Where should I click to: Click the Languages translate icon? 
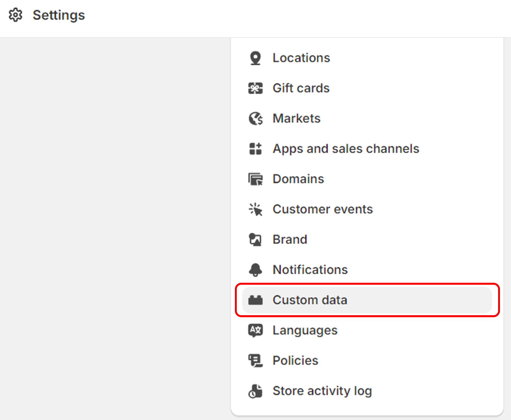pyautogui.click(x=255, y=330)
